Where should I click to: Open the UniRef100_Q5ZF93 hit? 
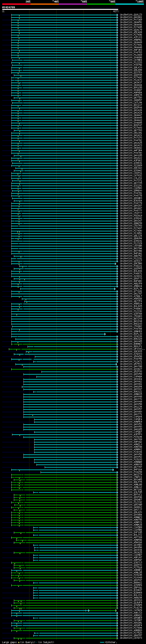pos(131,371)
